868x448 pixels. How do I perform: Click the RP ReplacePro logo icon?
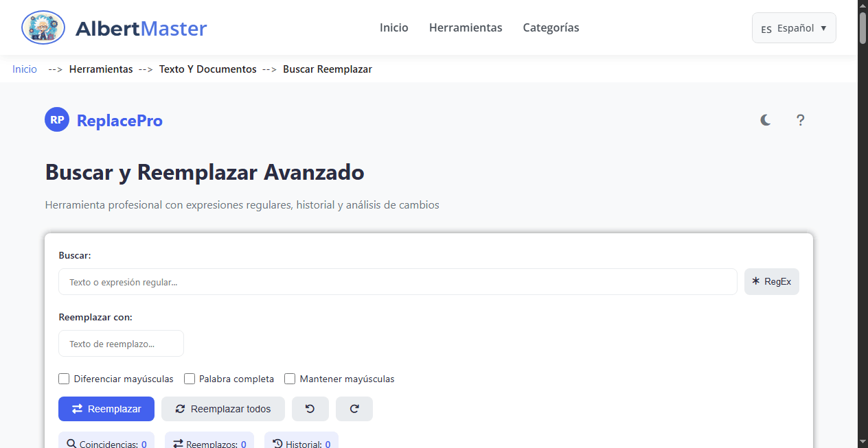click(56, 119)
